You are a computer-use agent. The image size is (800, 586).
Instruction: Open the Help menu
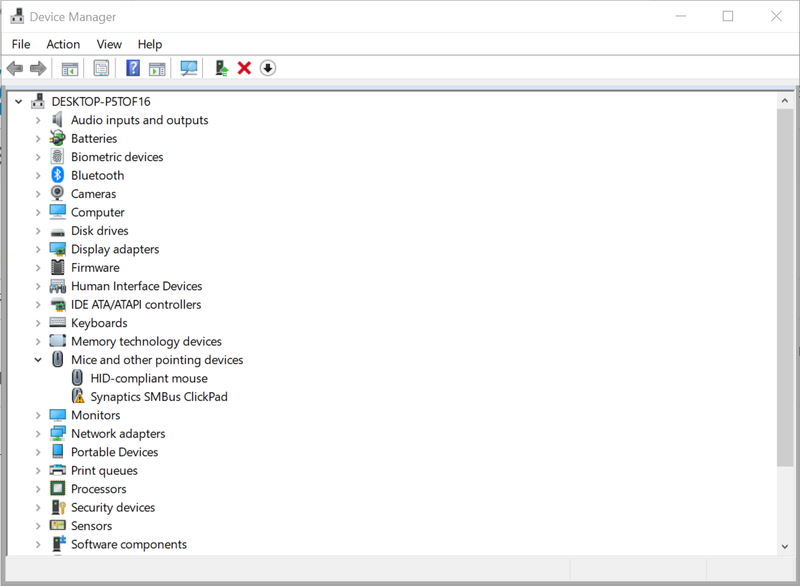click(x=150, y=44)
